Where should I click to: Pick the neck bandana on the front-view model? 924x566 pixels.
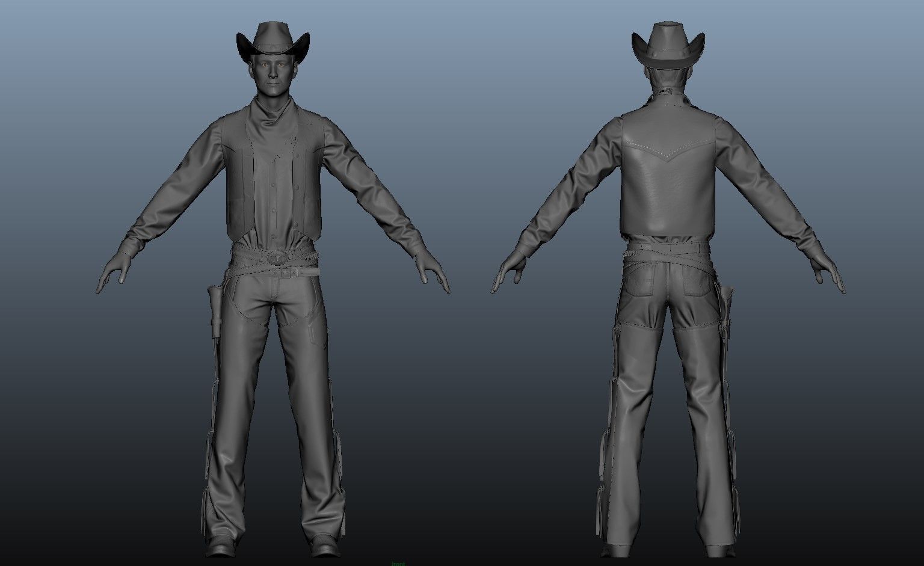click(274, 125)
